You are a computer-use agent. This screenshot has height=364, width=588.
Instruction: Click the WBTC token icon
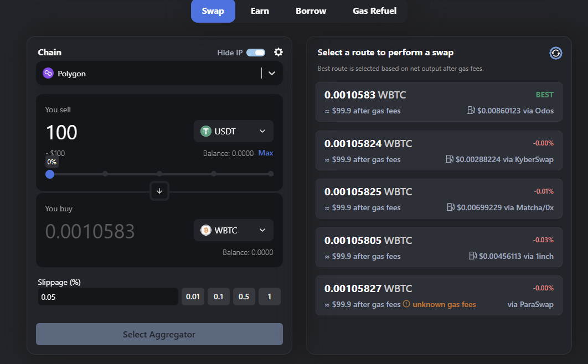(206, 230)
